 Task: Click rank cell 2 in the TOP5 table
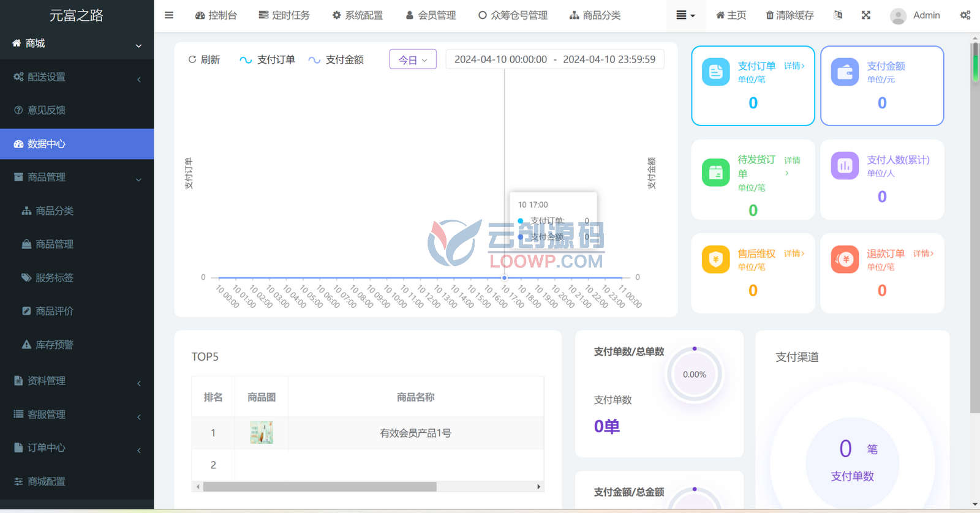[213, 465]
